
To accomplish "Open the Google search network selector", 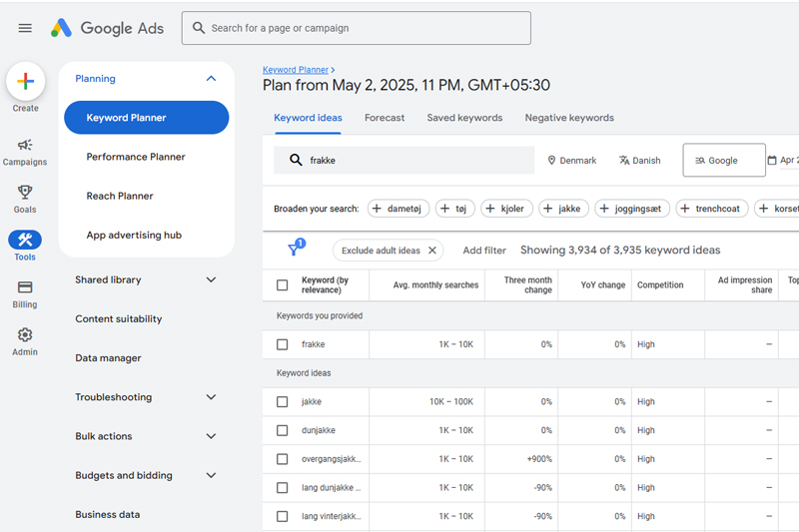I will click(x=724, y=160).
